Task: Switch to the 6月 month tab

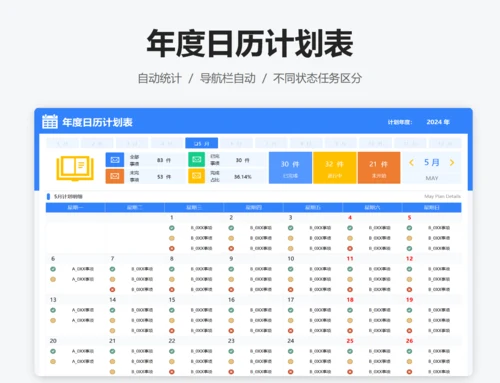Action: [236, 143]
